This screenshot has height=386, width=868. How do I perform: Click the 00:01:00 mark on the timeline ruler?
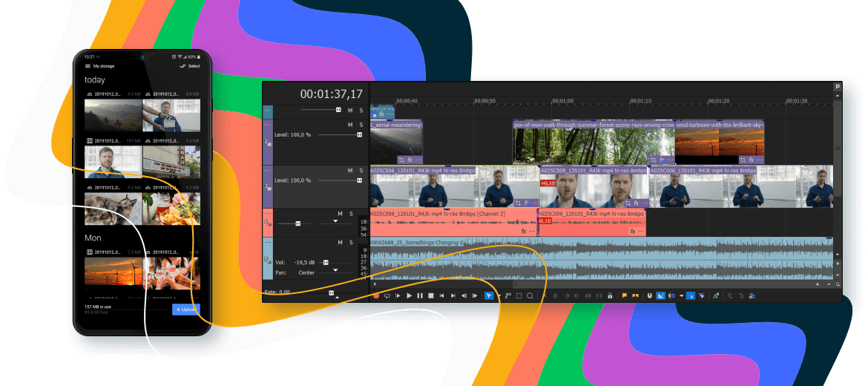point(562,102)
